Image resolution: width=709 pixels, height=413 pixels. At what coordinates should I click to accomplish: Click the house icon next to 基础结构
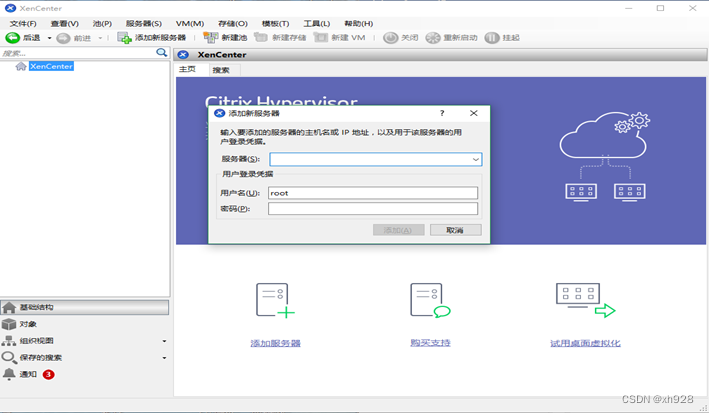(9, 308)
